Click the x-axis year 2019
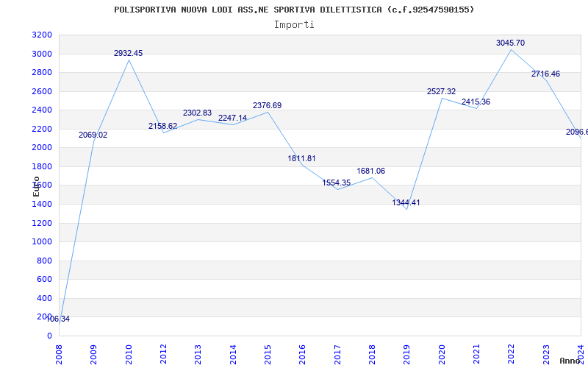Image resolution: width=588 pixels, height=368 pixels. (x=406, y=354)
